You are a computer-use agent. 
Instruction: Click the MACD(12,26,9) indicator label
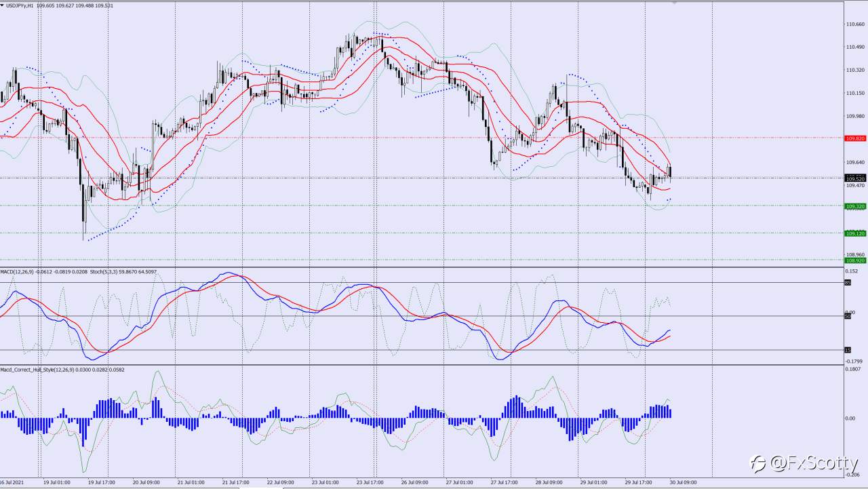point(18,271)
